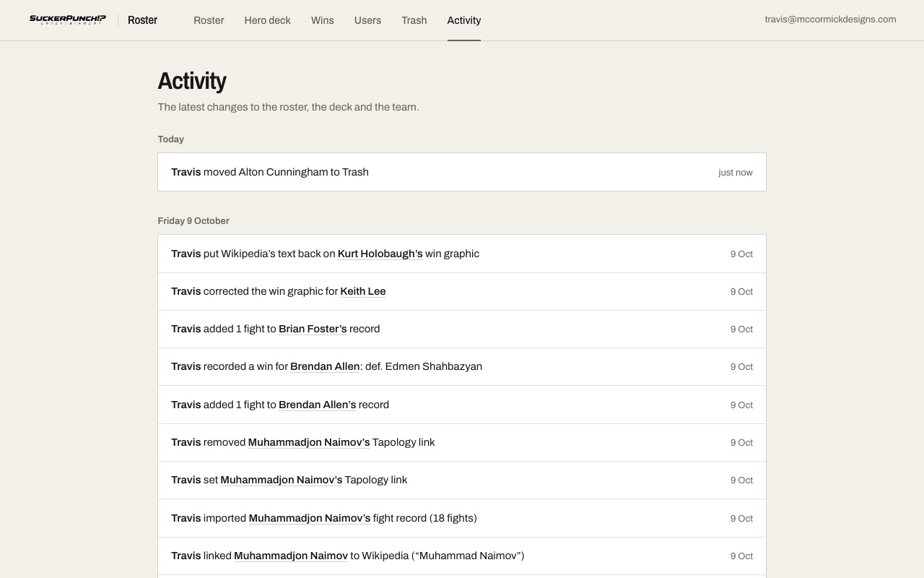Click the subtitle 'The latest changes to the roster'
Screen dimensions: 924x578
click(x=288, y=107)
